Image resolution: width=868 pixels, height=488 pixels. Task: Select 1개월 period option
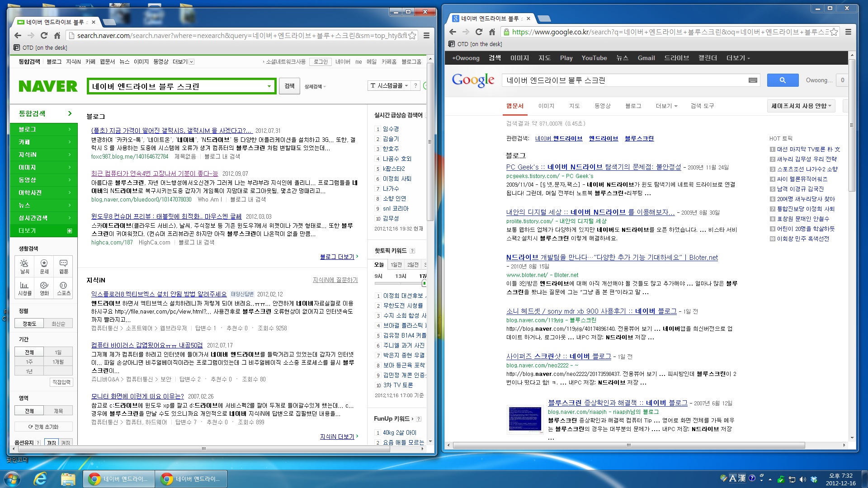[58, 361]
